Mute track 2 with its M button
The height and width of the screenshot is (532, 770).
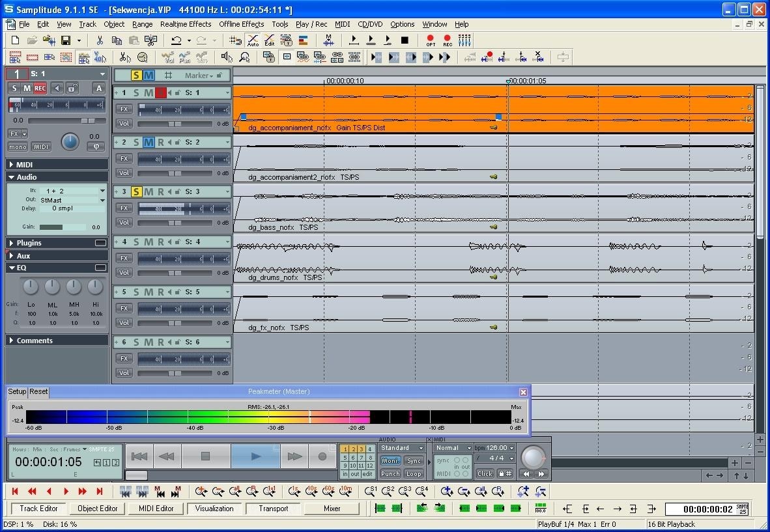[148, 142]
